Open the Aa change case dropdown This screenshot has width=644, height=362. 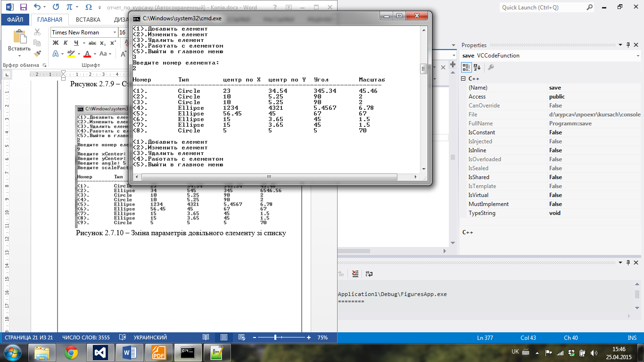coord(105,54)
